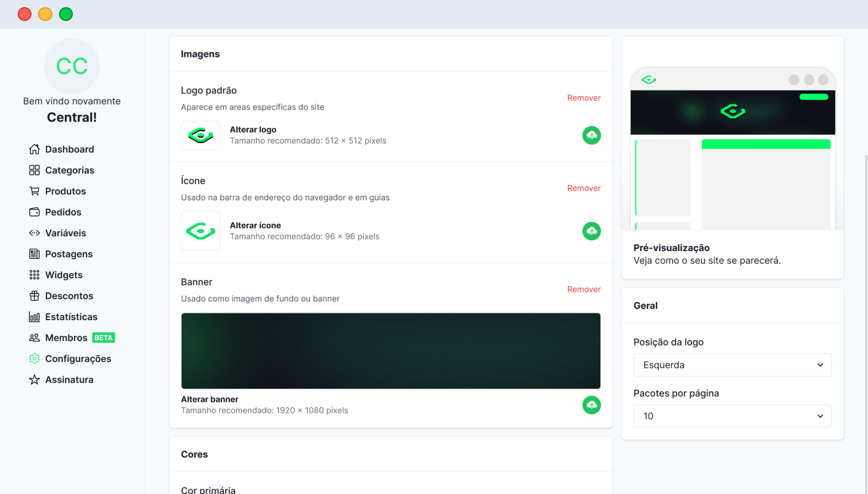Open the Posição da logo dropdown
Viewport: 868px width, 494px height.
pyautogui.click(x=732, y=365)
